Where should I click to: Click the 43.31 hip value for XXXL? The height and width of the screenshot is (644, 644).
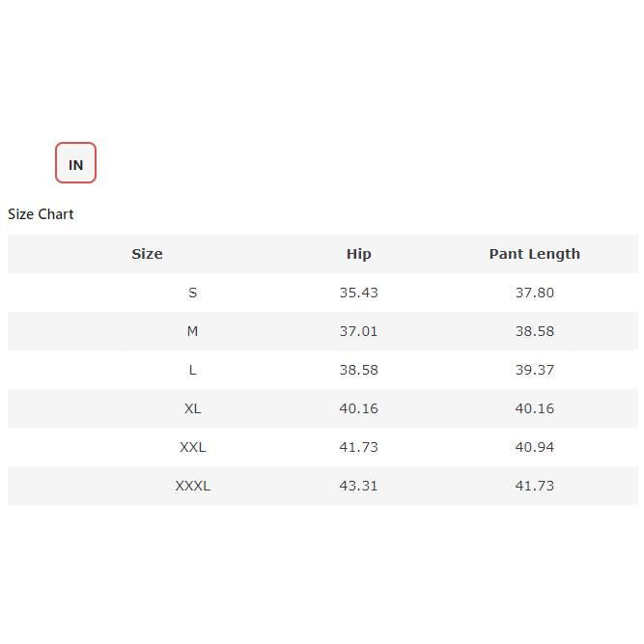pos(358,486)
